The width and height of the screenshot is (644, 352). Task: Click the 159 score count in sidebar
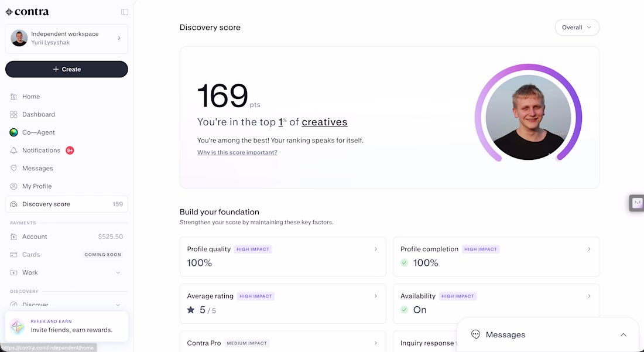coord(118,204)
